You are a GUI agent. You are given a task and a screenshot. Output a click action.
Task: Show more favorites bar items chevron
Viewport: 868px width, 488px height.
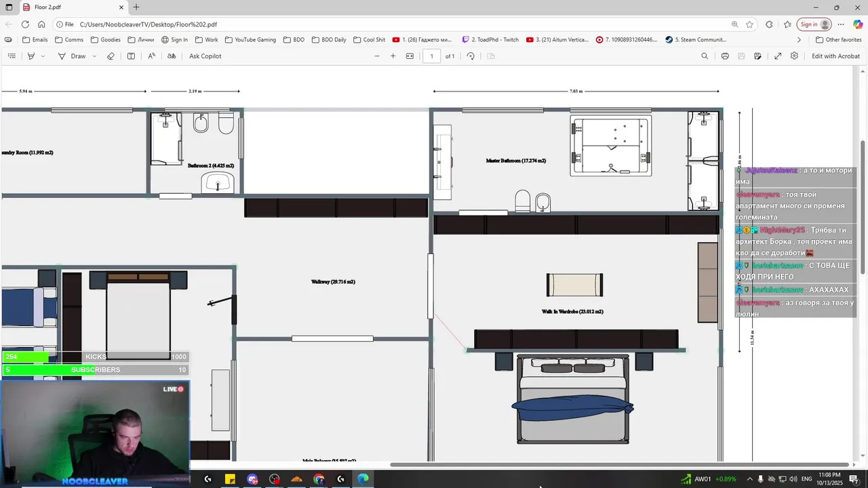tap(799, 40)
